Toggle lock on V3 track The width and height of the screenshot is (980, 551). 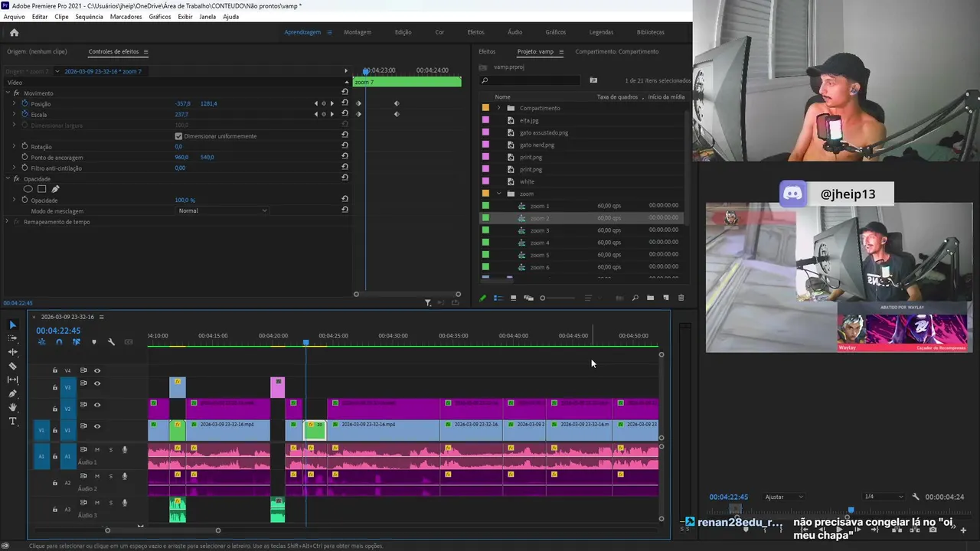coord(54,387)
